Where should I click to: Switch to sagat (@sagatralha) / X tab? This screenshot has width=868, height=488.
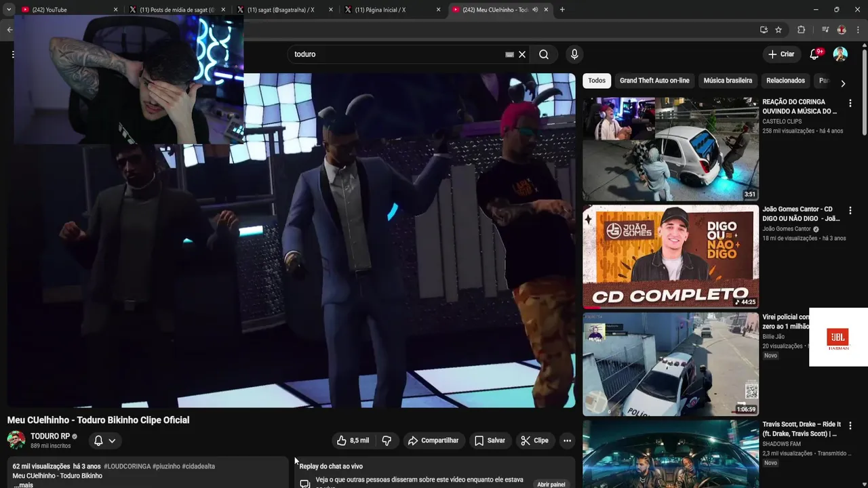click(283, 9)
